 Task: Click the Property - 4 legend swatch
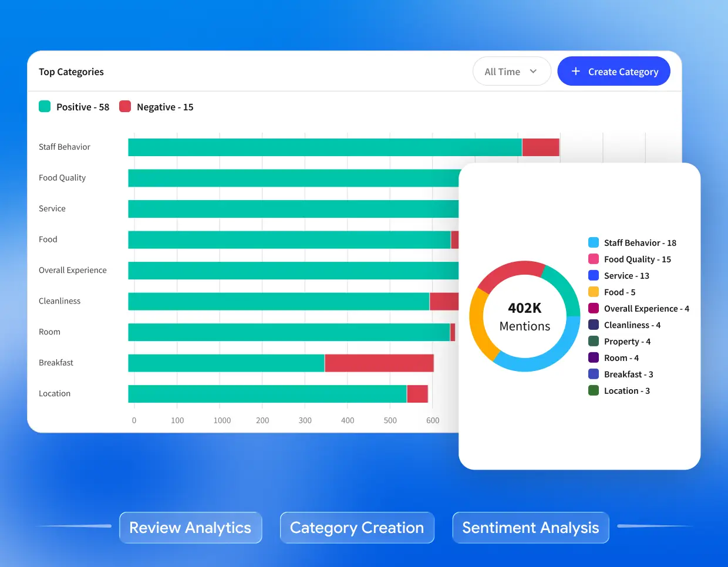594,341
